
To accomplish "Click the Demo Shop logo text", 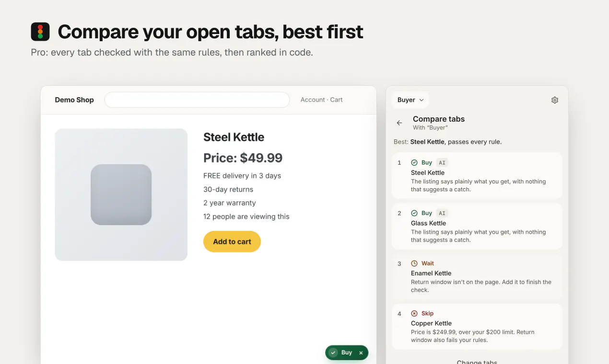I will (x=74, y=100).
